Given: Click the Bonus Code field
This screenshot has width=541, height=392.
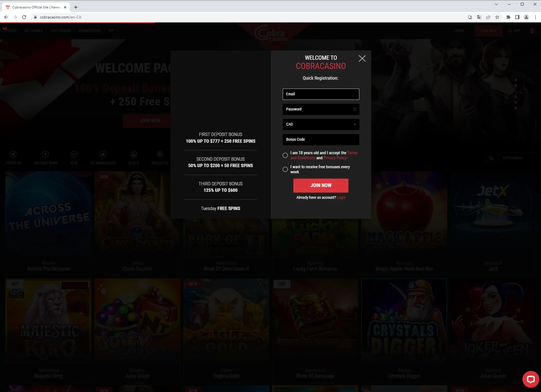Looking at the screenshot, I should 321,140.
